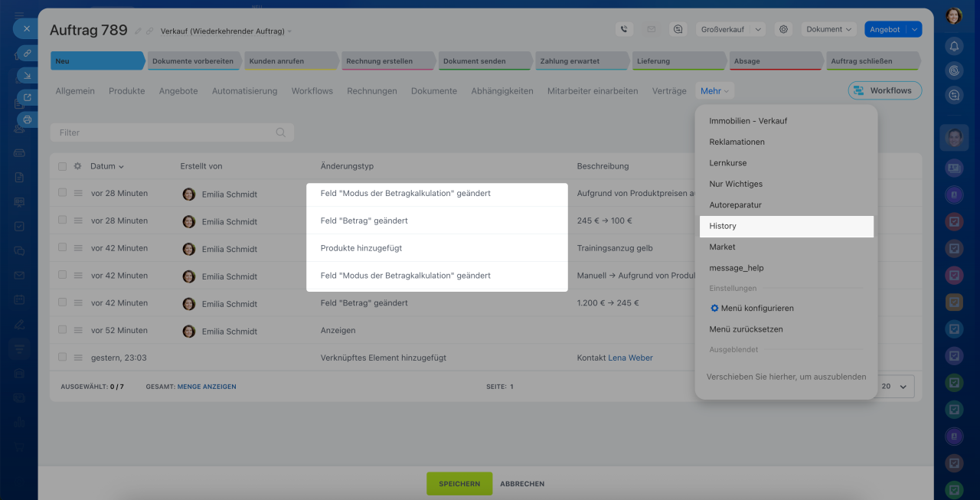Switch to the Allgemein tab
Screen dimensions: 980x500
(75, 91)
